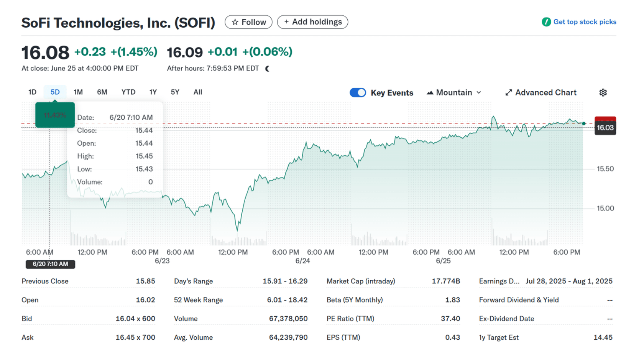Click the EPS (TTM) value 0.43

coord(452,337)
